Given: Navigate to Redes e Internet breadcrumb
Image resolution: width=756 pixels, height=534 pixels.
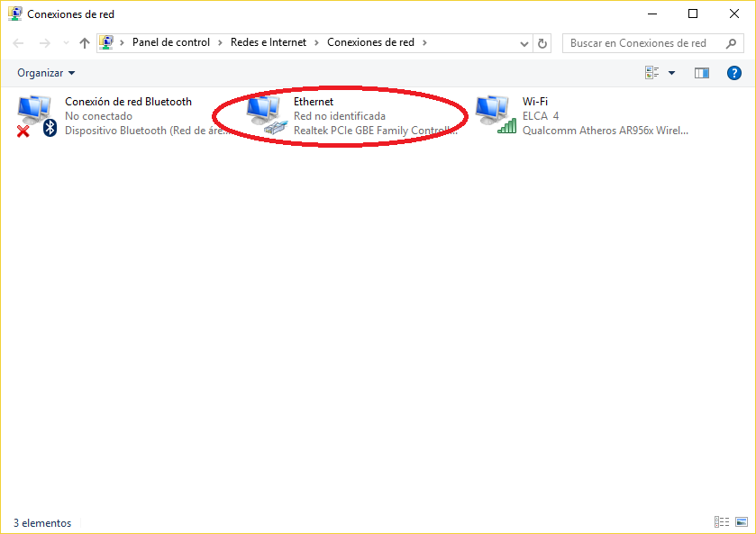Looking at the screenshot, I should pyautogui.click(x=269, y=42).
